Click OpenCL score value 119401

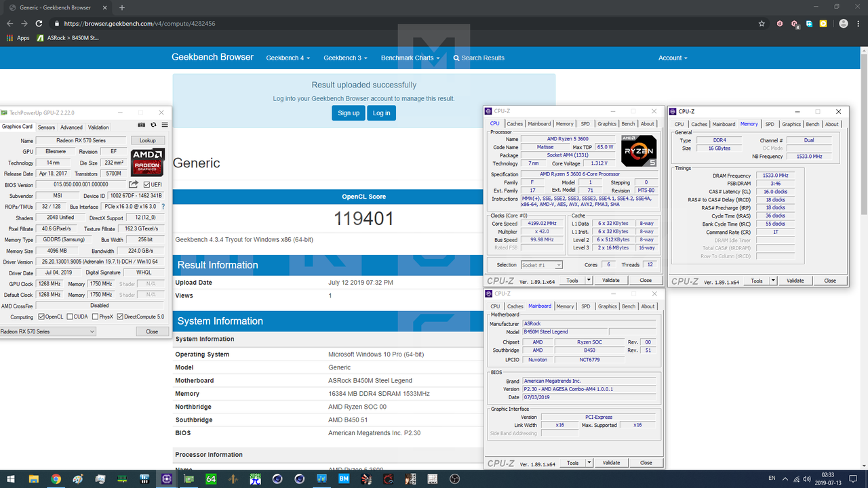(364, 219)
